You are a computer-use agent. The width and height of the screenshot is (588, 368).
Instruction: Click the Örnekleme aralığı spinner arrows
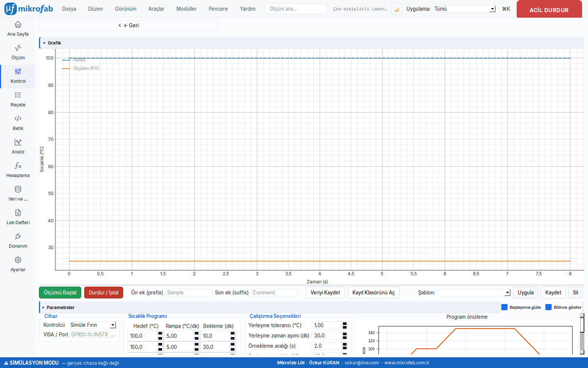click(x=345, y=346)
